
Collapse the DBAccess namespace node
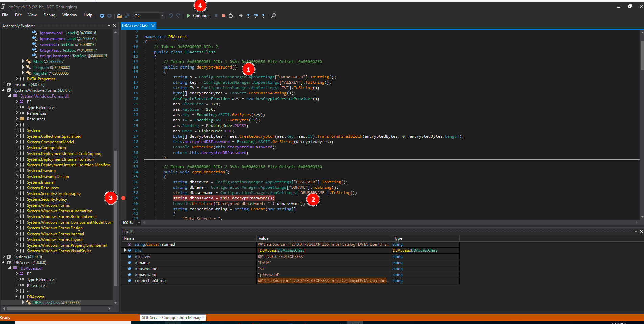17,297
